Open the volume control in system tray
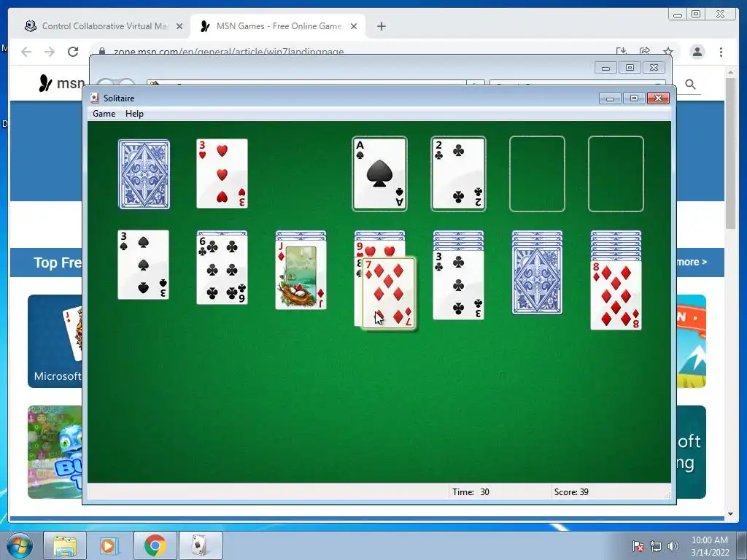This screenshot has height=560, width=747. coord(673,546)
